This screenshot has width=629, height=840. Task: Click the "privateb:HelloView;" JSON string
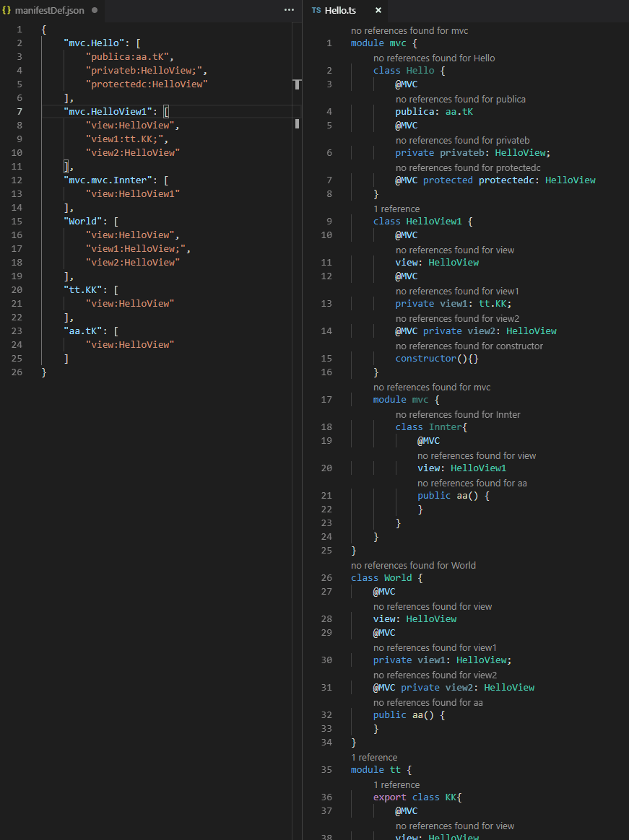pyautogui.click(x=144, y=71)
